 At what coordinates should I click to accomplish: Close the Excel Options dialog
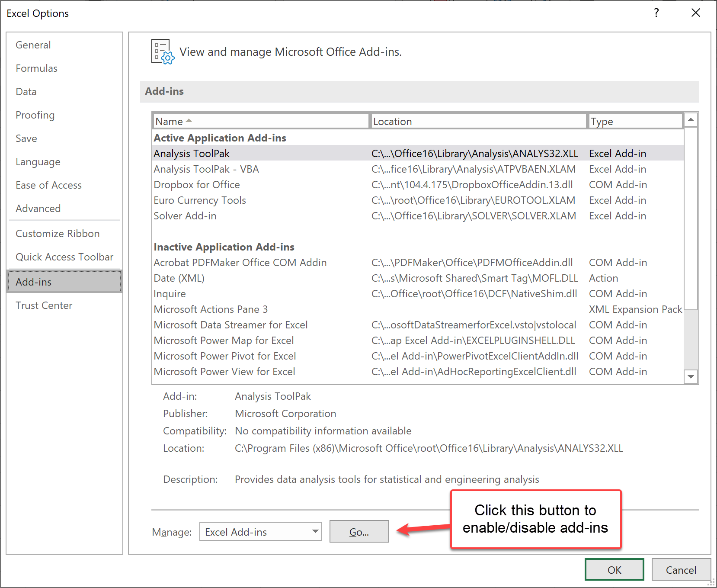pos(695,13)
